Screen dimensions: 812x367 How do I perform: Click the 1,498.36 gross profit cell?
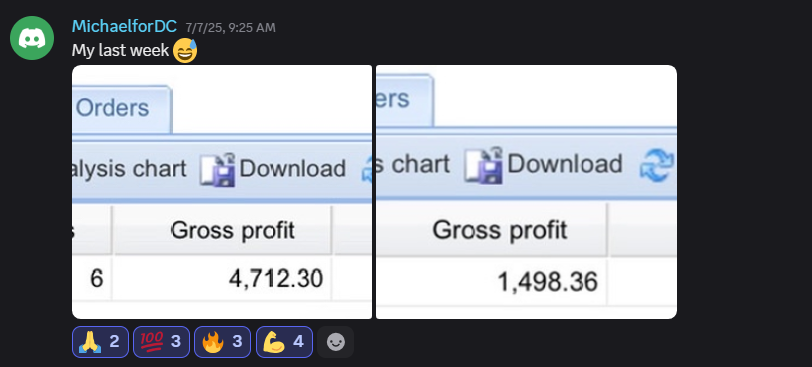[491, 283]
